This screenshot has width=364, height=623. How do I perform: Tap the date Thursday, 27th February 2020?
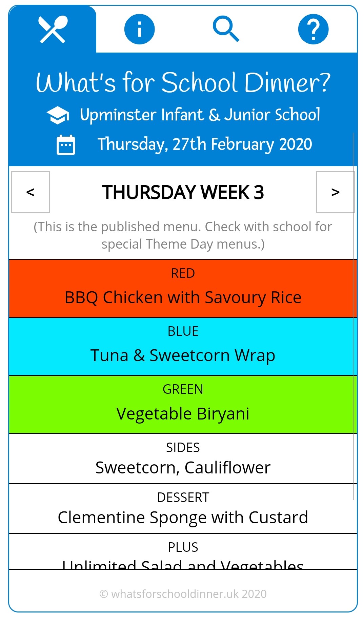click(205, 144)
